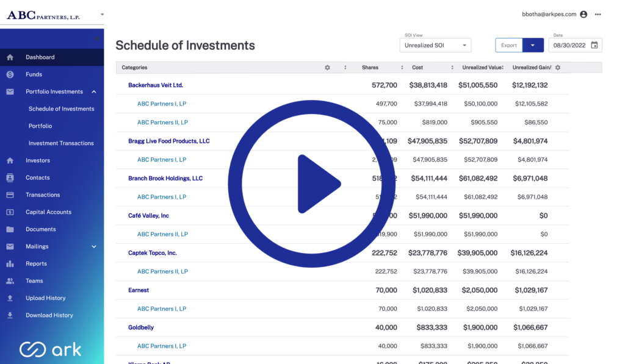Open the Unrealized SOI view dropdown
The width and height of the screenshot is (625, 364).
coord(435,45)
